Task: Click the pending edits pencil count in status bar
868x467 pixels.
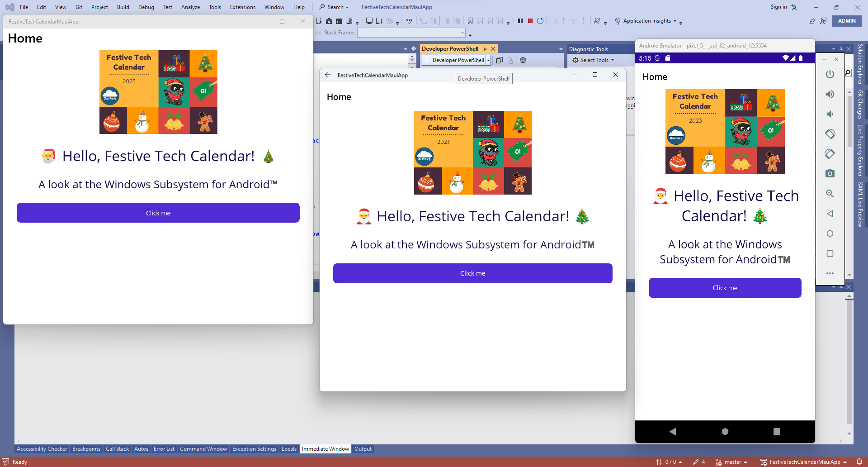Action: pyautogui.click(x=699, y=462)
